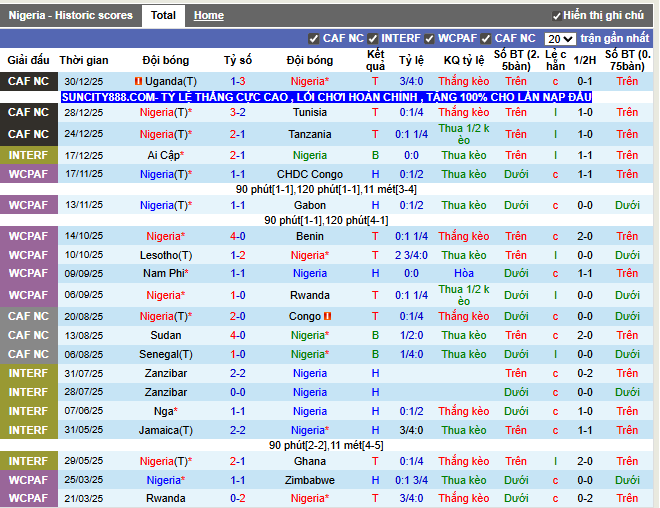Switch to the Total tab

click(x=163, y=16)
